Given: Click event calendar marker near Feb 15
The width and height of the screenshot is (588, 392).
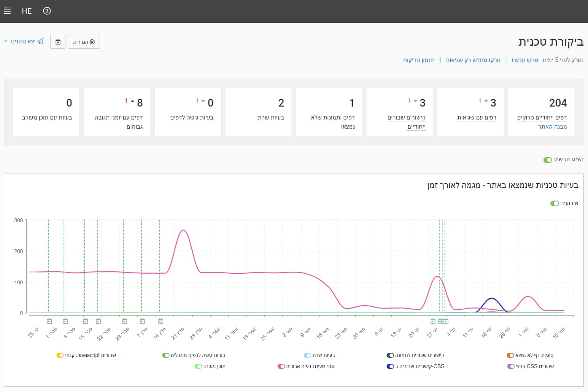Looking at the screenshot, I should click(85, 321).
